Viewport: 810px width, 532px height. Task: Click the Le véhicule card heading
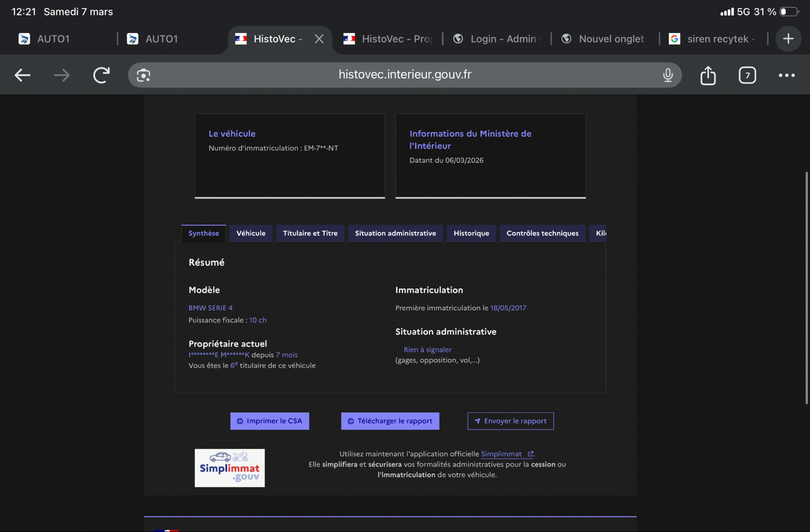(232, 134)
